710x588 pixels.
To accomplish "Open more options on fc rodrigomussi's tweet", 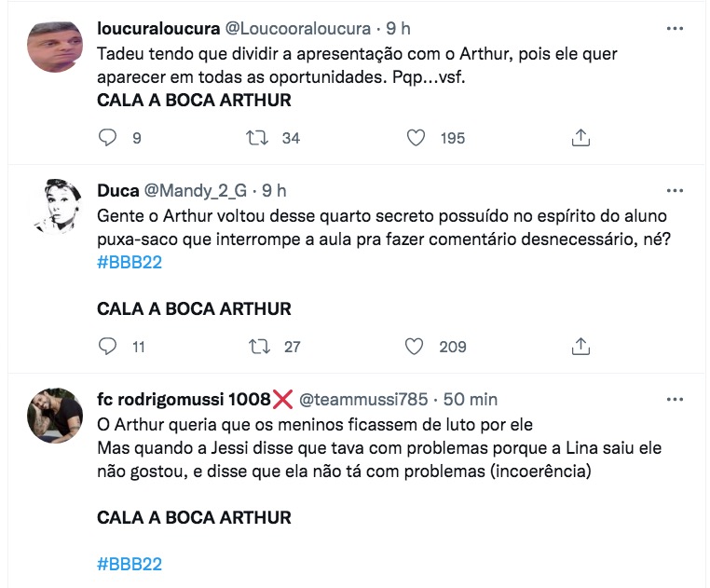I will [676, 399].
